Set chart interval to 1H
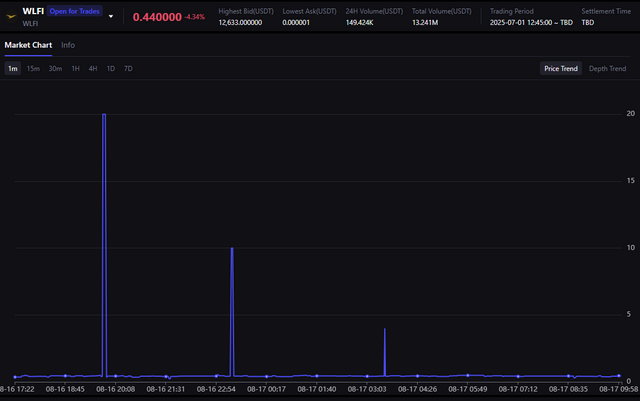Screen dimensions: 640x401 (76, 69)
